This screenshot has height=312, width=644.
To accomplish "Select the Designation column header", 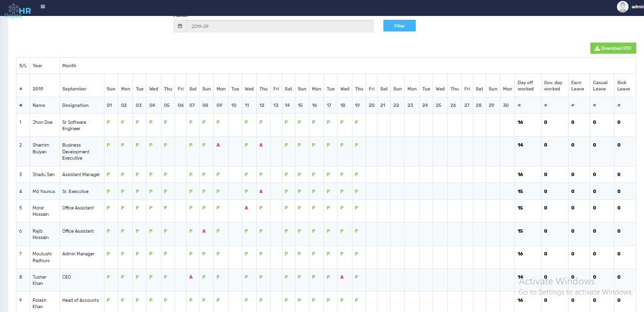I will 75,105.
